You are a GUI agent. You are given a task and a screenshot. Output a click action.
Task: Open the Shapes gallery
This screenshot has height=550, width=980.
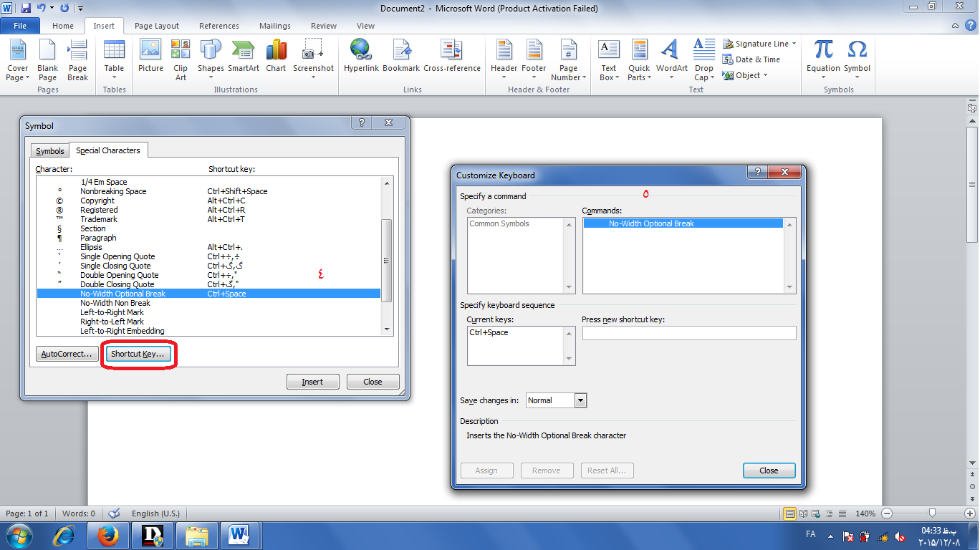point(211,60)
